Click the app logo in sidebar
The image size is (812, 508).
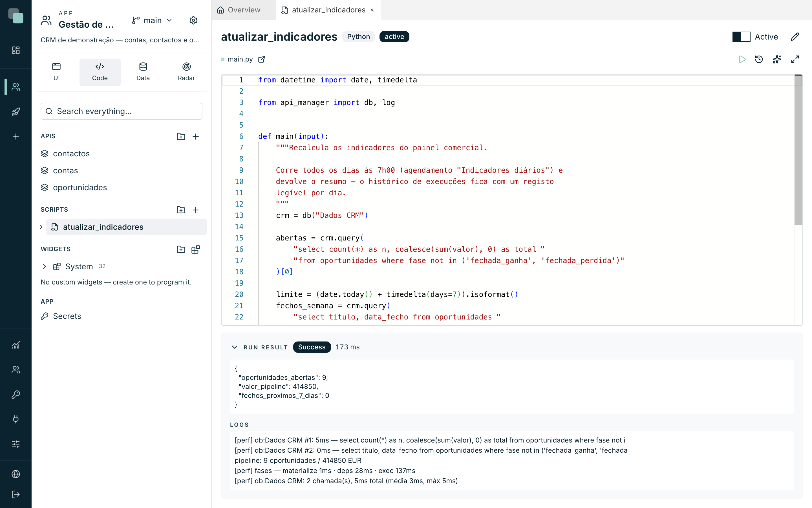tap(16, 16)
